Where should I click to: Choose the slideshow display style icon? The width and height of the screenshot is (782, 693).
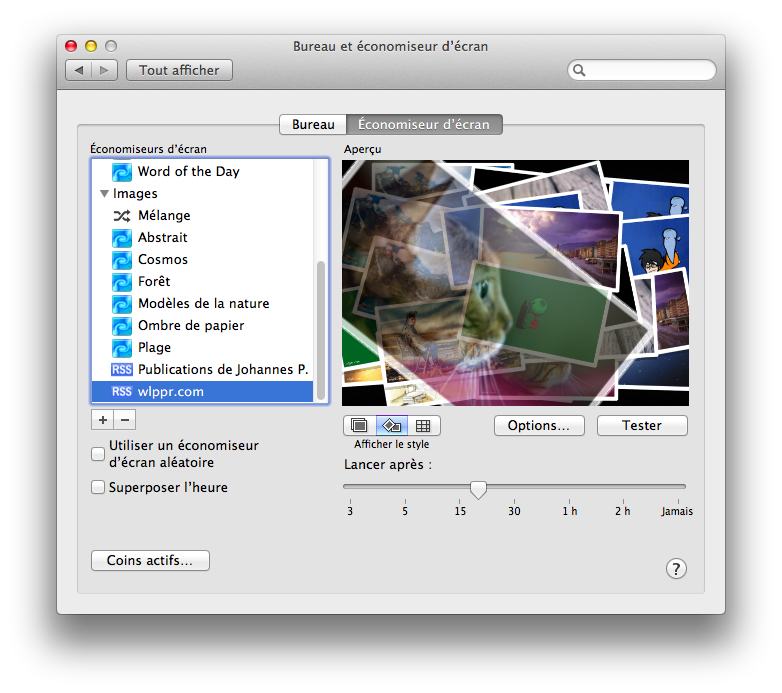[x=359, y=426]
